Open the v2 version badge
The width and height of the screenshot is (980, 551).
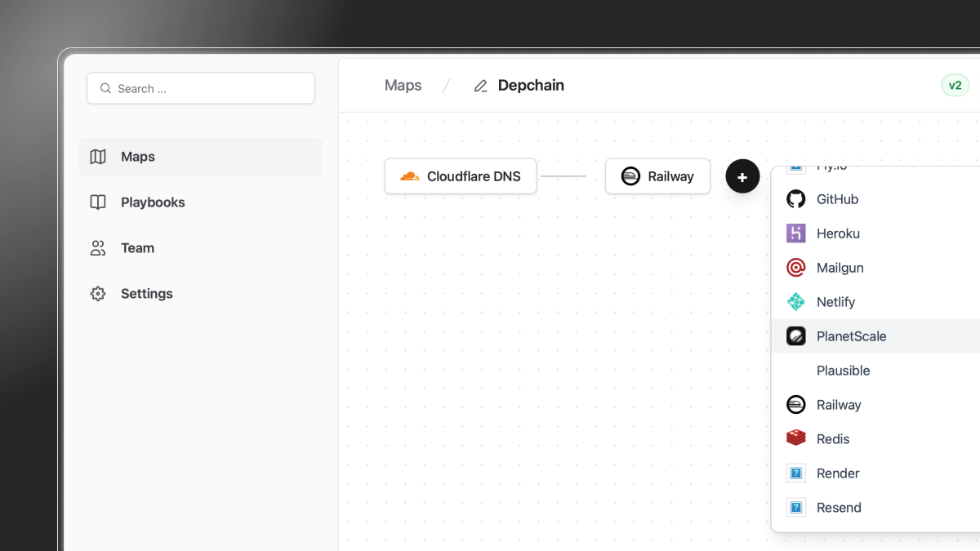coord(955,86)
